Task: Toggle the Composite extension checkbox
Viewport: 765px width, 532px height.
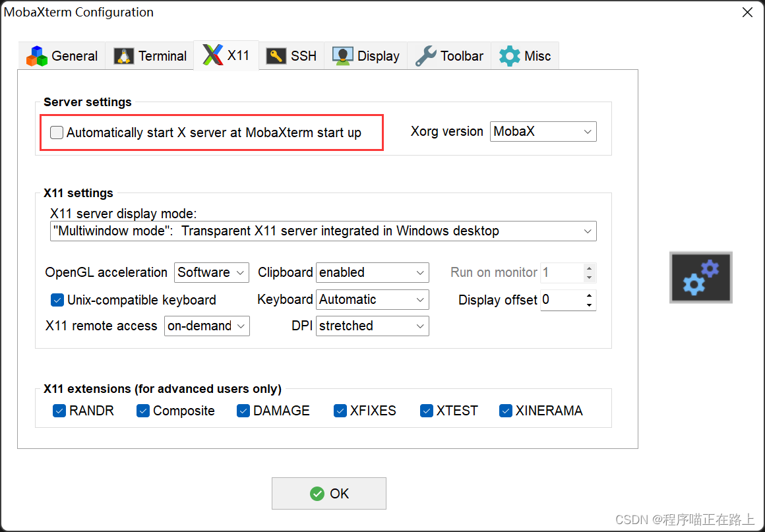Action: [143, 411]
